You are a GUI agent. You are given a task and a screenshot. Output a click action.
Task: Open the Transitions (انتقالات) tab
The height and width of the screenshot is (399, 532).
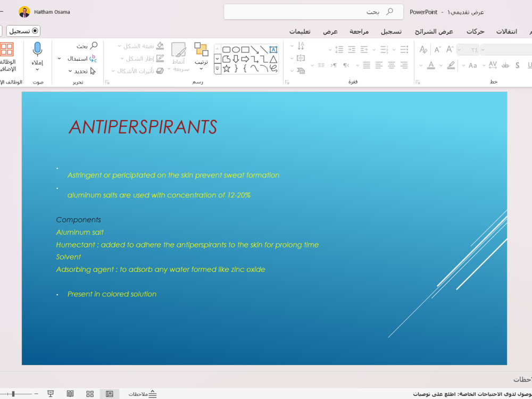(x=506, y=31)
